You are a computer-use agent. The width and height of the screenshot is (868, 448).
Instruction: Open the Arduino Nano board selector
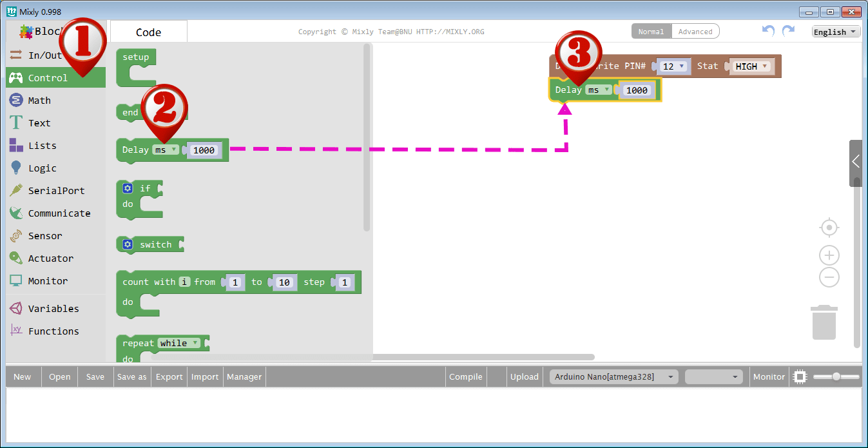tap(612, 376)
